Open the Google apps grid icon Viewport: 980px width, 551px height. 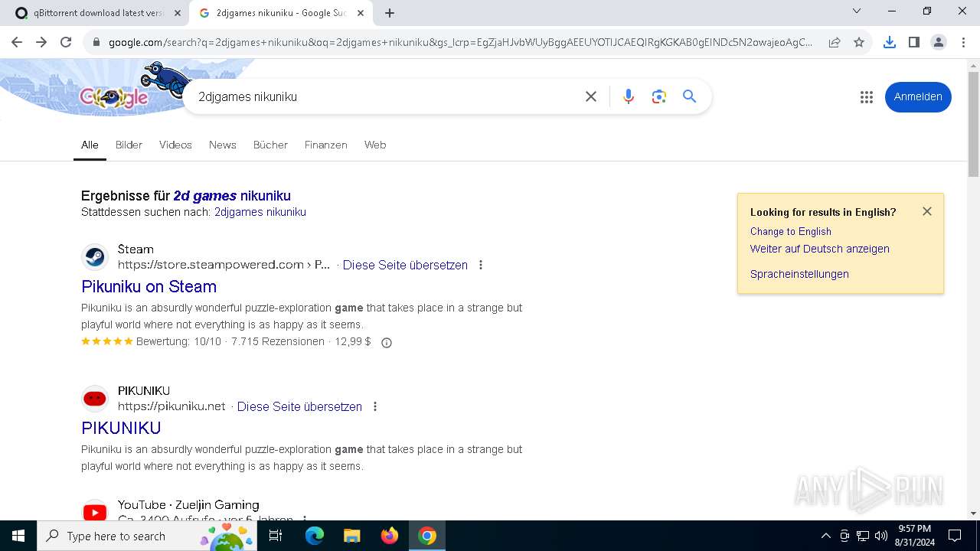867,97
